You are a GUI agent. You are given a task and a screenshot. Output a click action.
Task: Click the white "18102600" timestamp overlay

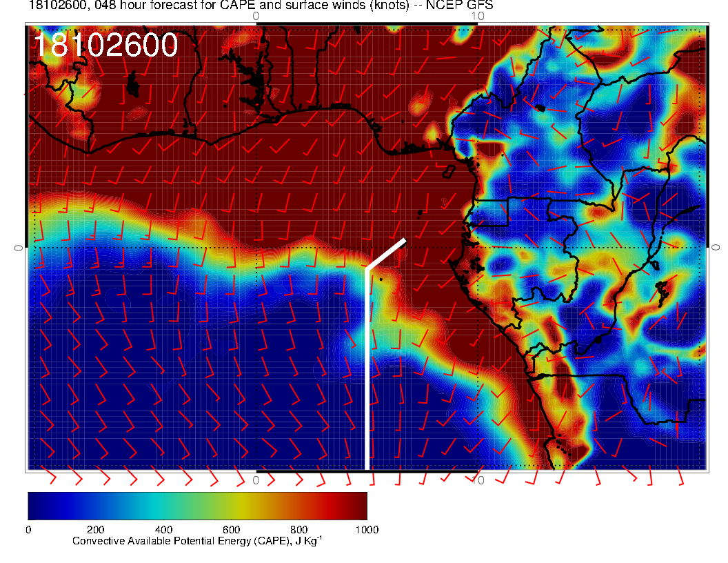point(105,46)
